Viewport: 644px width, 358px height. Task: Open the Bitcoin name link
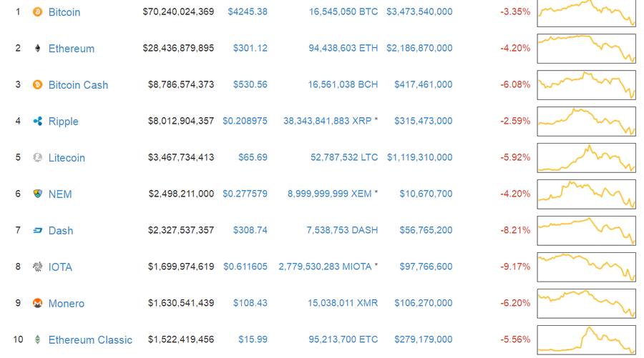pos(64,12)
